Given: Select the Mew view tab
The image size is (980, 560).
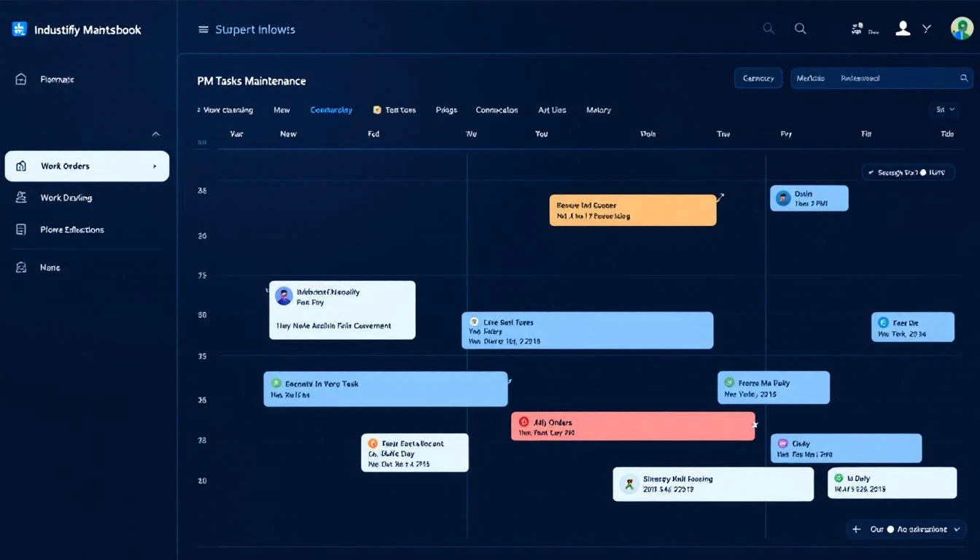Looking at the screenshot, I should pyautogui.click(x=282, y=110).
